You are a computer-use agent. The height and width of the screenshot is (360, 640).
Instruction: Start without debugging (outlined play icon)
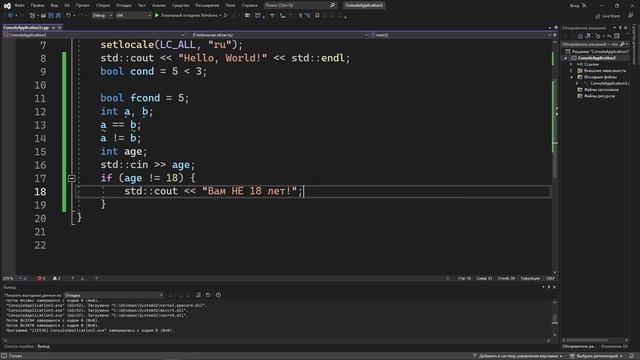coord(226,16)
